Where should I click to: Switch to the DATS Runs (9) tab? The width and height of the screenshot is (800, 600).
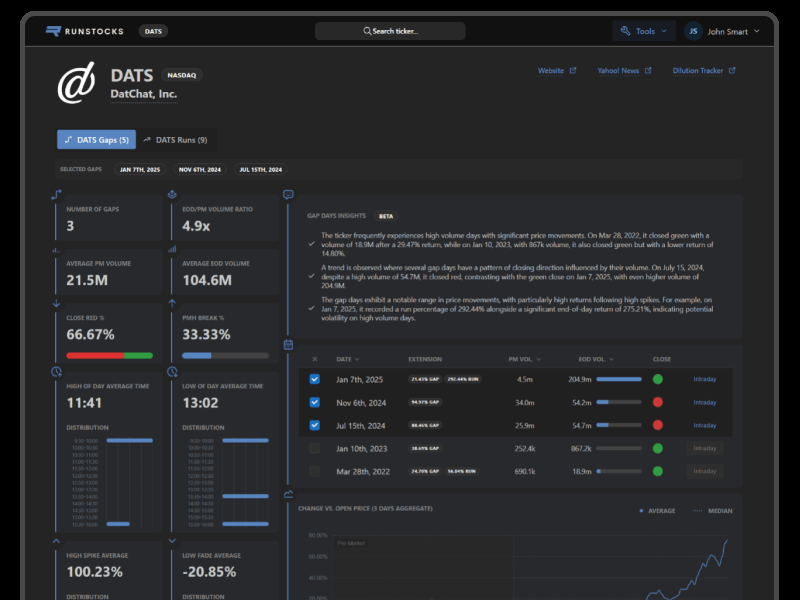coord(175,140)
